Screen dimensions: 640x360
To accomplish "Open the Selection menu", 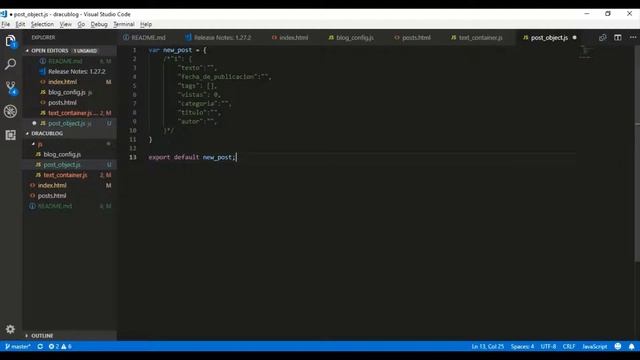I will click(42, 24).
